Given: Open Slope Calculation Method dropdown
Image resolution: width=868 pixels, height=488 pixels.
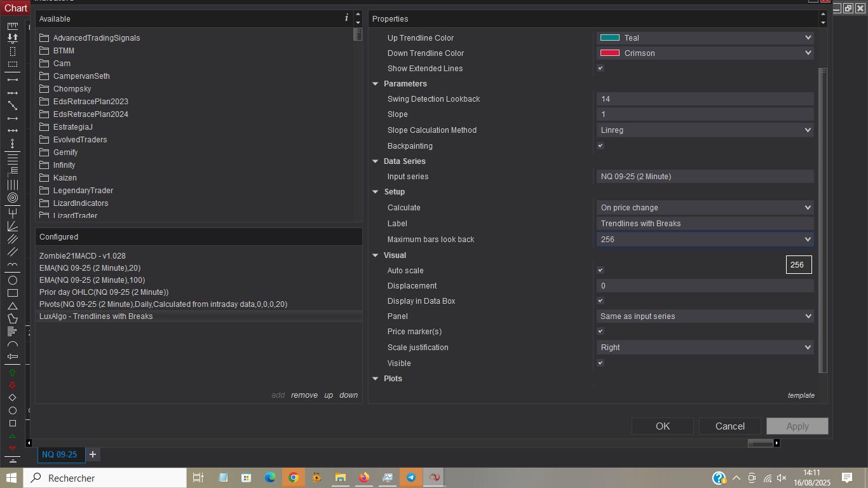Looking at the screenshot, I should click(x=705, y=130).
